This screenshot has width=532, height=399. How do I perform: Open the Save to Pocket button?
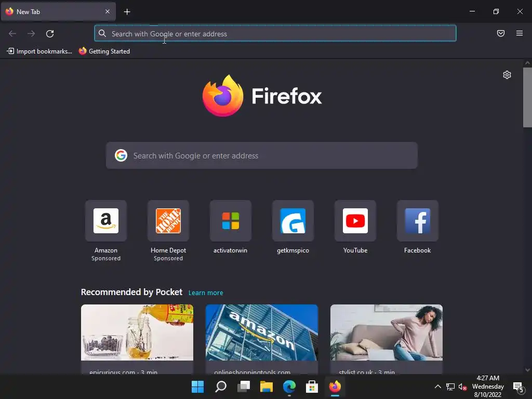pyautogui.click(x=501, y=33)
